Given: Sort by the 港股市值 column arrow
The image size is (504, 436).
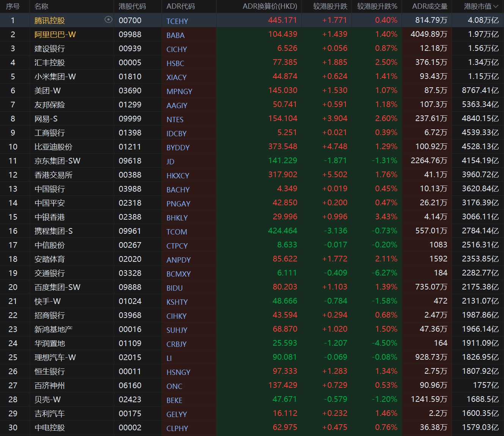Looking at the screenshot, I should (x=496, y=6).
